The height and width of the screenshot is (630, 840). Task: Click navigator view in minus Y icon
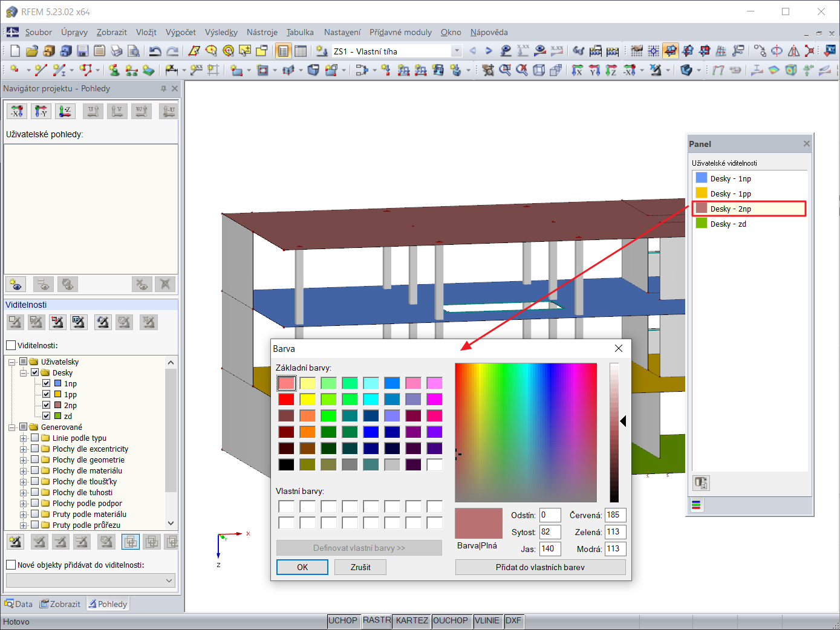41,111
